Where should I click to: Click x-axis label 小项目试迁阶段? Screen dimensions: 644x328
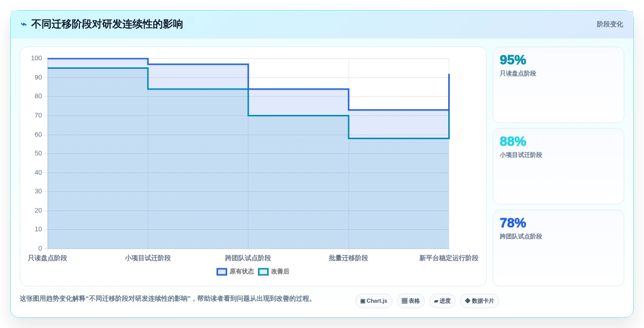pyautogui.click(x=148, y=258)
